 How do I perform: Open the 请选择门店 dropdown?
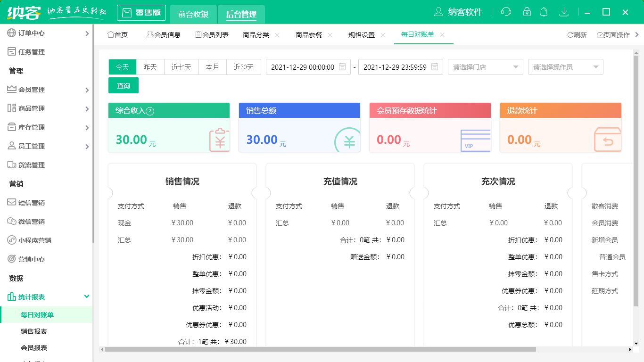coord(485,67)
